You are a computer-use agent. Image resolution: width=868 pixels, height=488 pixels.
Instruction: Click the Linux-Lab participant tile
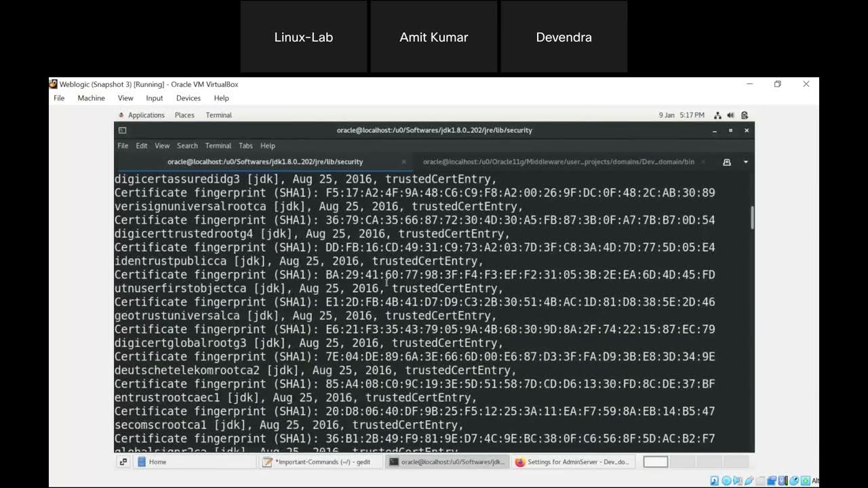(304, 37)
